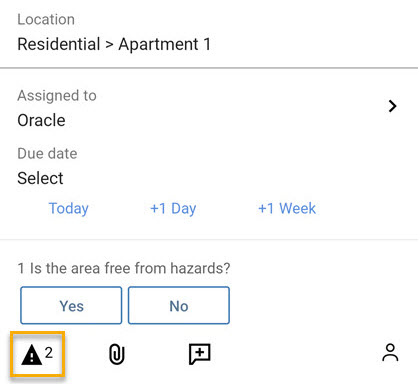The height and width of the screenshot is (384, 418).
Task: Click the Location label
Action: [46, 19]
